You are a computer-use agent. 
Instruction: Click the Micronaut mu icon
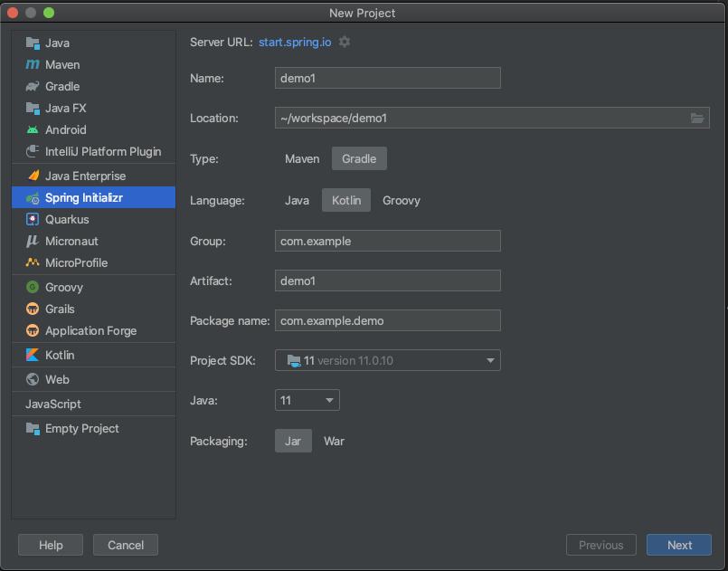(x=33, y=241)
